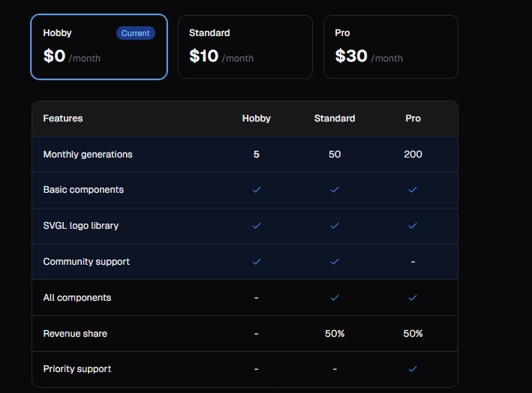Click Hobby checkmark for SVGL logo library

tap(257, 226)
